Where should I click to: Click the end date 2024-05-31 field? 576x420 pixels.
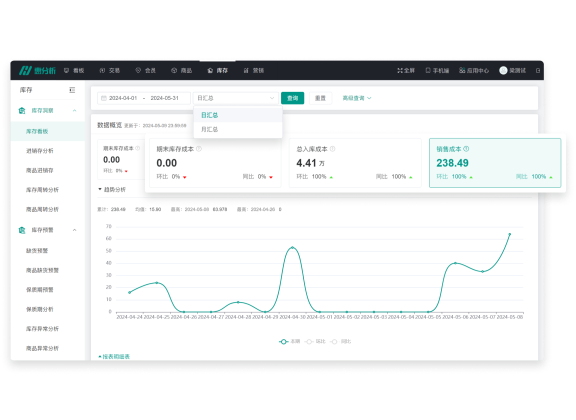point(165,98)
